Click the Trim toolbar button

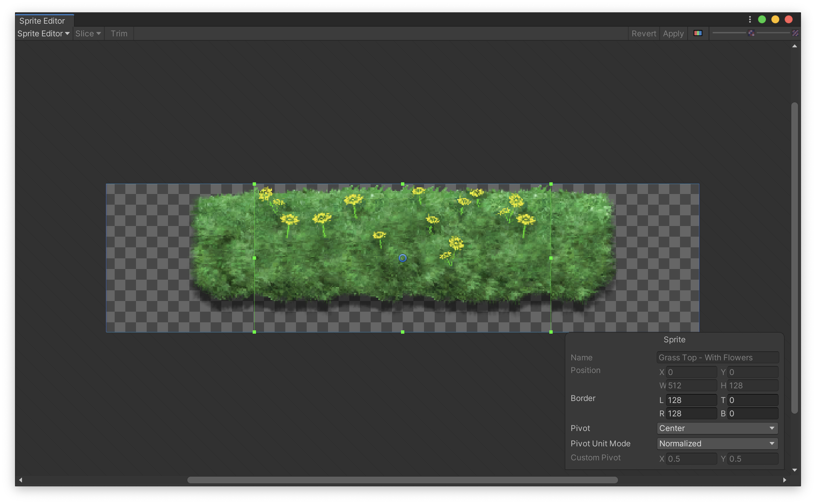click(119, 34)
